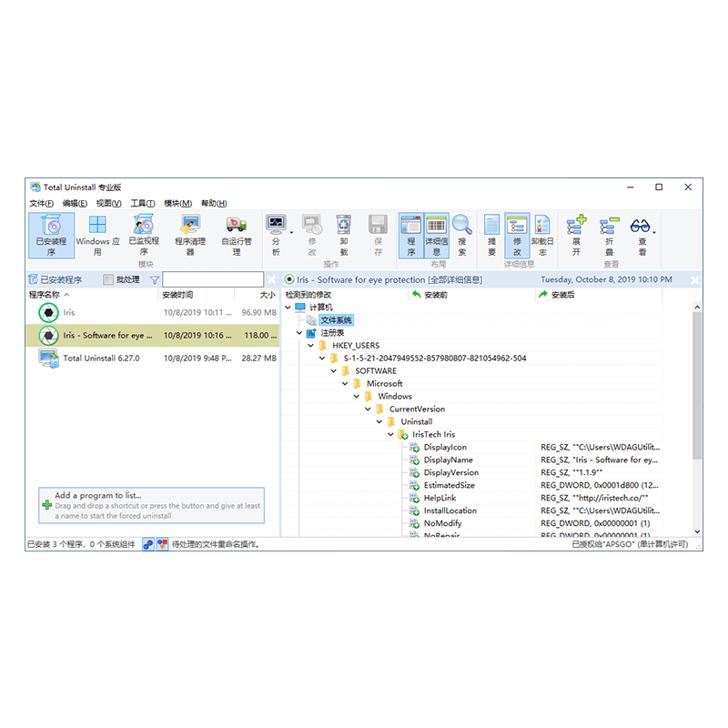Sort by 程序名称 column header
The image size is (728, 728).
click(92, 295)
